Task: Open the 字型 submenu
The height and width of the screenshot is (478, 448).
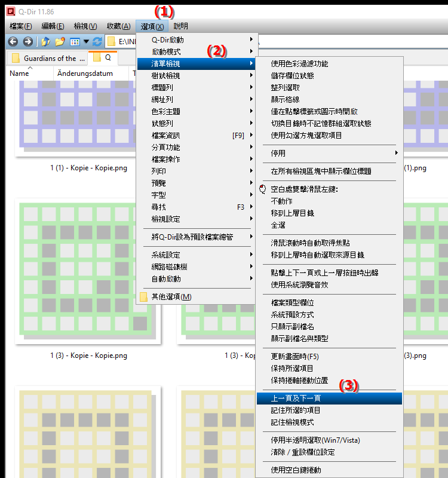Action: click(x=196, y=195)
